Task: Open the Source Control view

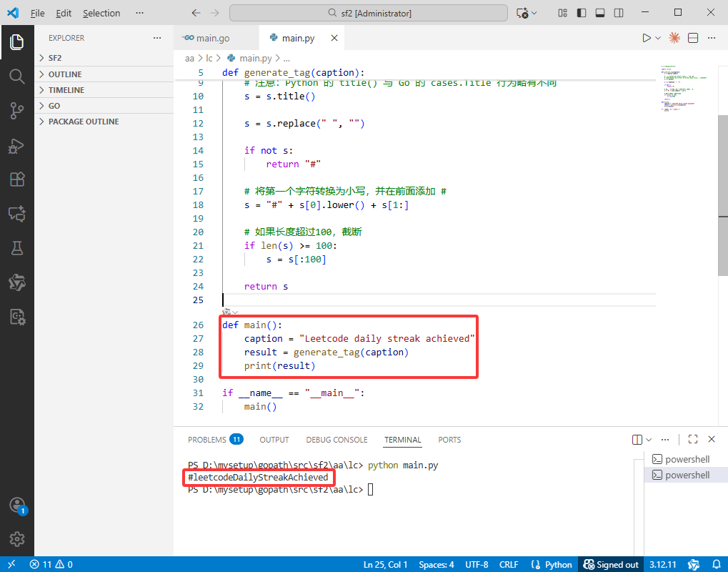Action: pyautogui.click(x=16, y=111)
